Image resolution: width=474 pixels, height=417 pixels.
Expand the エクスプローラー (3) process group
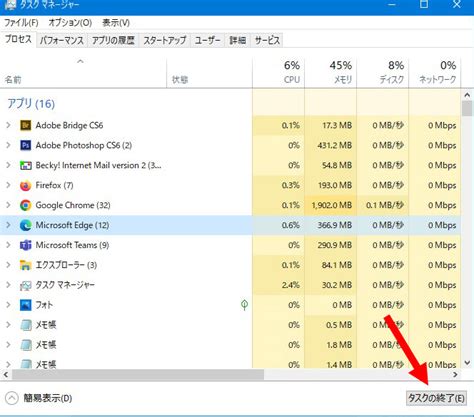coord(8,265)
